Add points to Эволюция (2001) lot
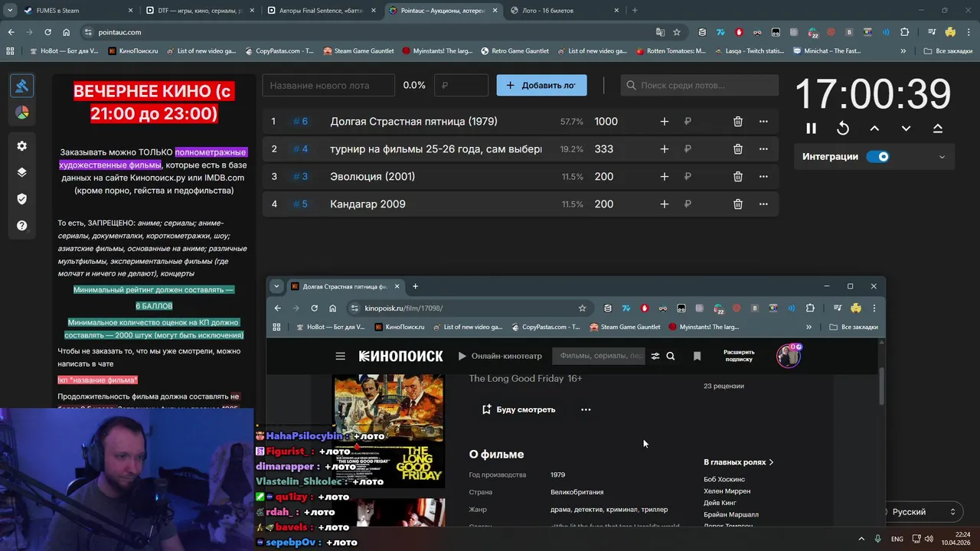 point(664,177)
